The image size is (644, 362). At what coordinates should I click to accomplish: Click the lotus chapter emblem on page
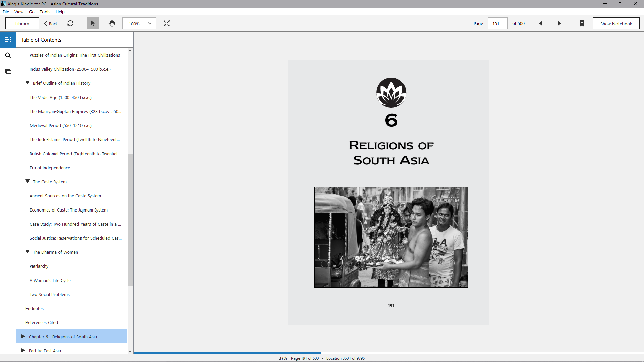pyautogui.click(x=391, y=93)
